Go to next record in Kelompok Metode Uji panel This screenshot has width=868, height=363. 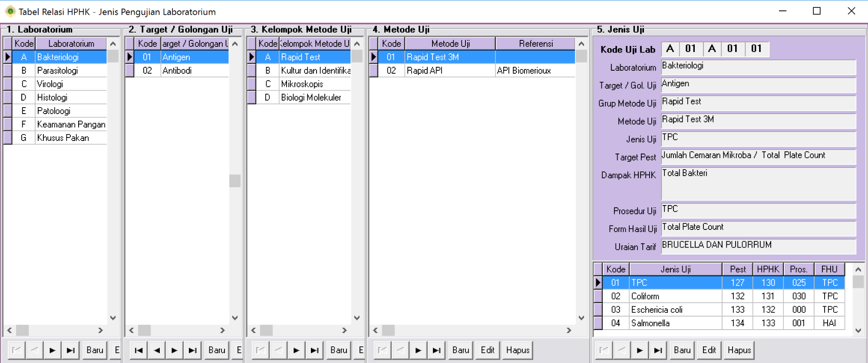(x=296, y=350)
